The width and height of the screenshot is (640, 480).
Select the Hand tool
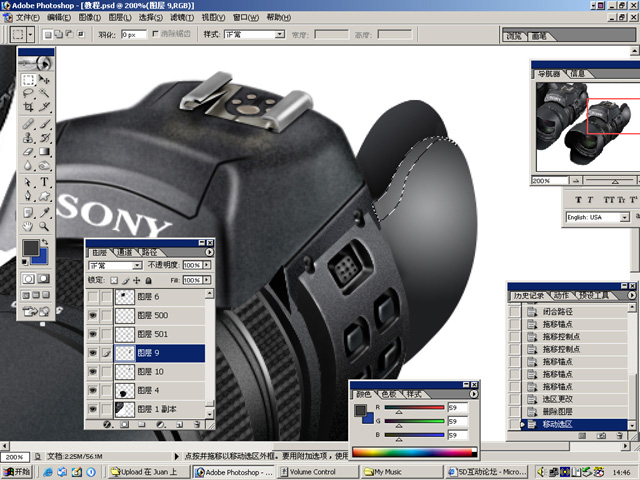(28, 226)
